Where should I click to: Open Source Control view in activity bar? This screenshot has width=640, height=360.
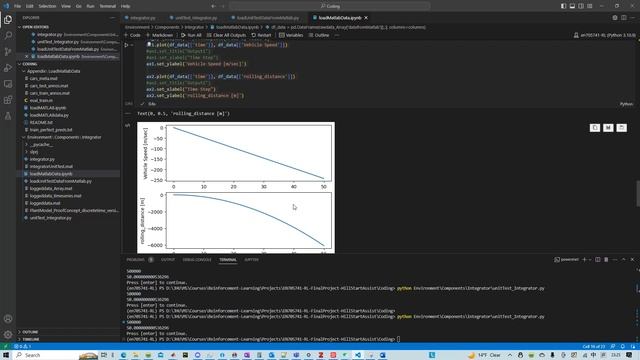(x=8, y=52)
